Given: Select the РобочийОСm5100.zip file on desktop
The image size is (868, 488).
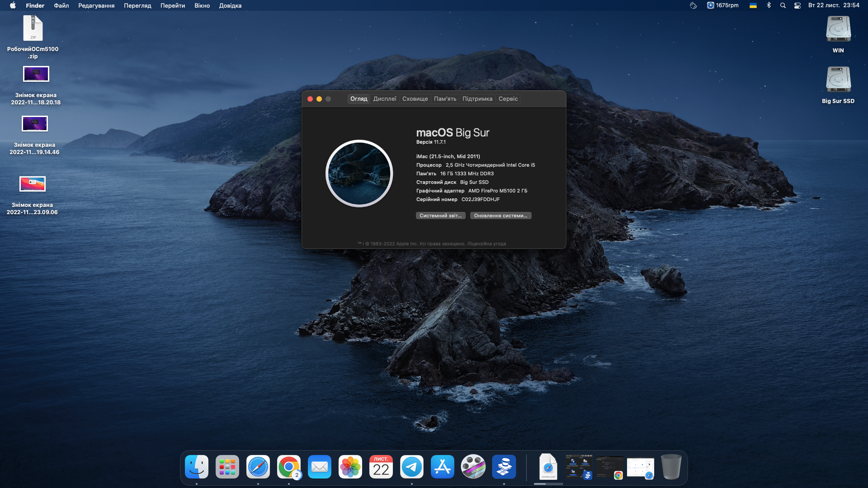Looking at the screenshot, I should point(33,28).
